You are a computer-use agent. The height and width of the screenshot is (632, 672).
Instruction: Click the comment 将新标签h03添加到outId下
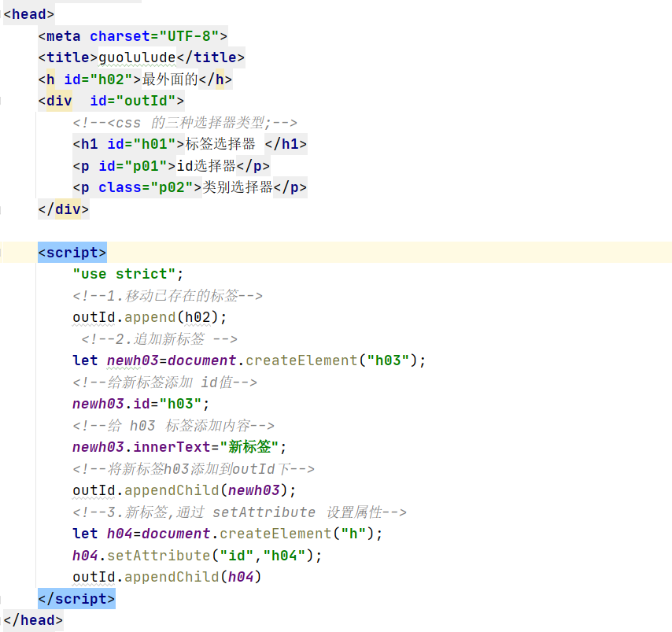coord(194,469)
